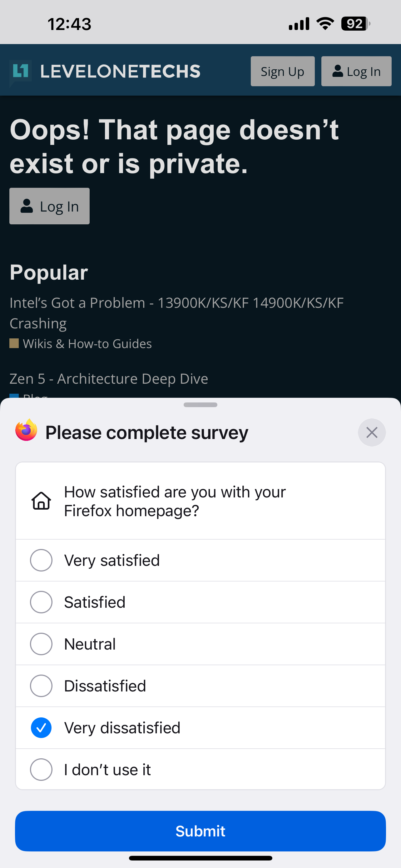Tap the battery indicator in status bar

355,24
